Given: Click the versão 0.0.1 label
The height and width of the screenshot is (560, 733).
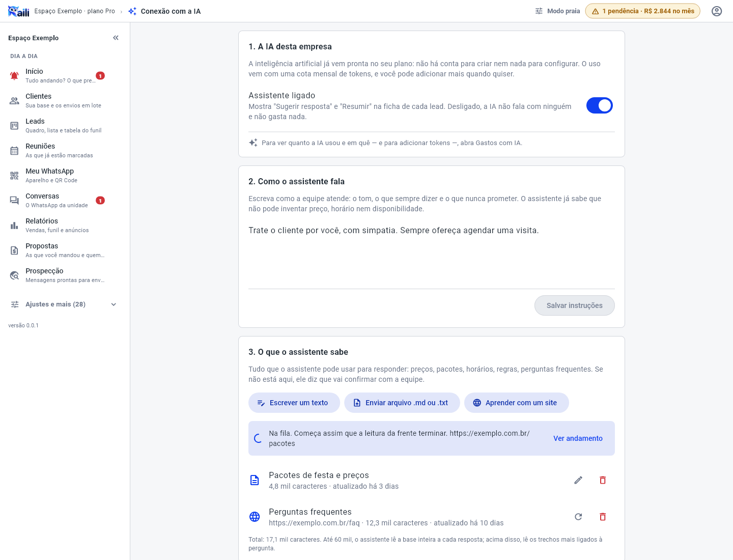Looking at the screenshot, I should 23,325.
